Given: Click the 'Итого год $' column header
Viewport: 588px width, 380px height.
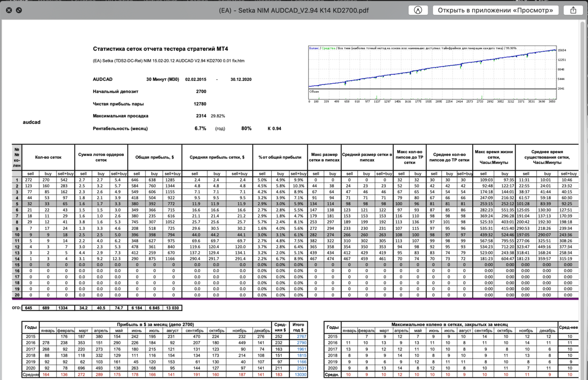Looking at the screenshot, I should coord(298,327).
